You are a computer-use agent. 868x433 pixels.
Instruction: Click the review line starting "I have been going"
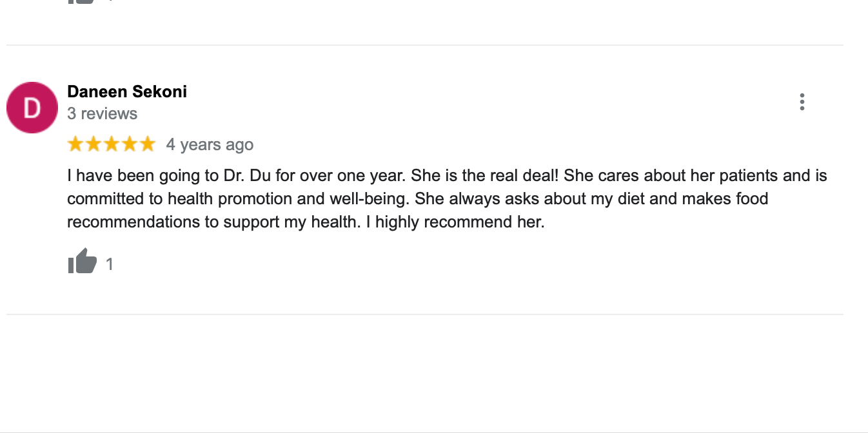point(446,175)
